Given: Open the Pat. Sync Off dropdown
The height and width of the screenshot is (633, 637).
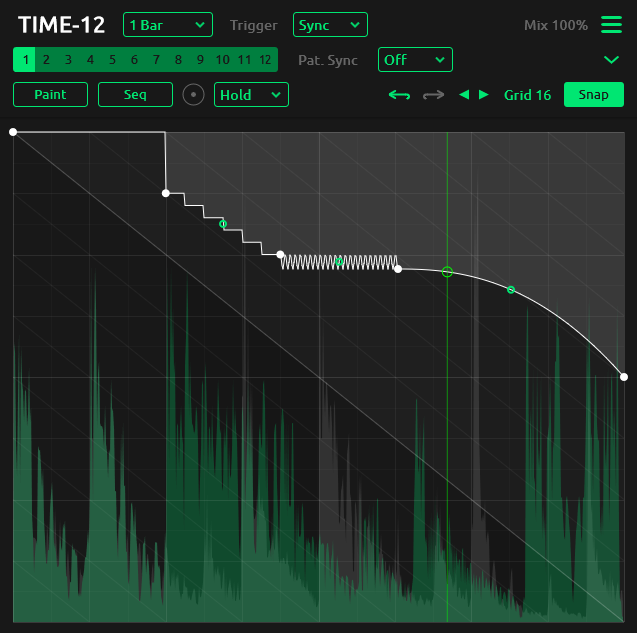Looking at the screenshot, I should [x=415, y=60].
